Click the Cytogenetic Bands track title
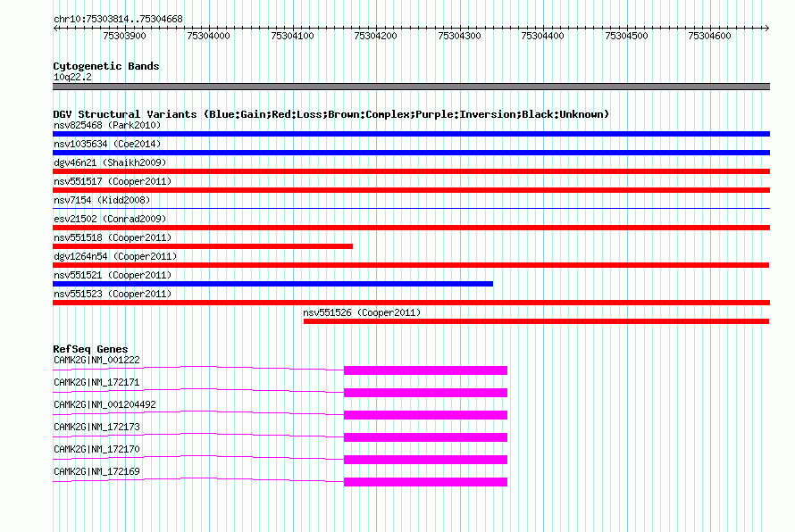795x532 pixels. [x=106, y=66]
